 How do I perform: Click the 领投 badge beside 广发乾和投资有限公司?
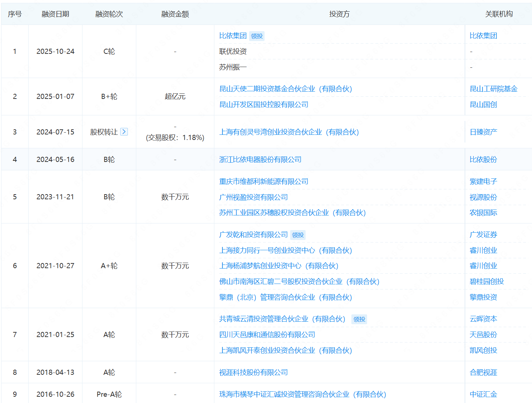tap(298, 235)
